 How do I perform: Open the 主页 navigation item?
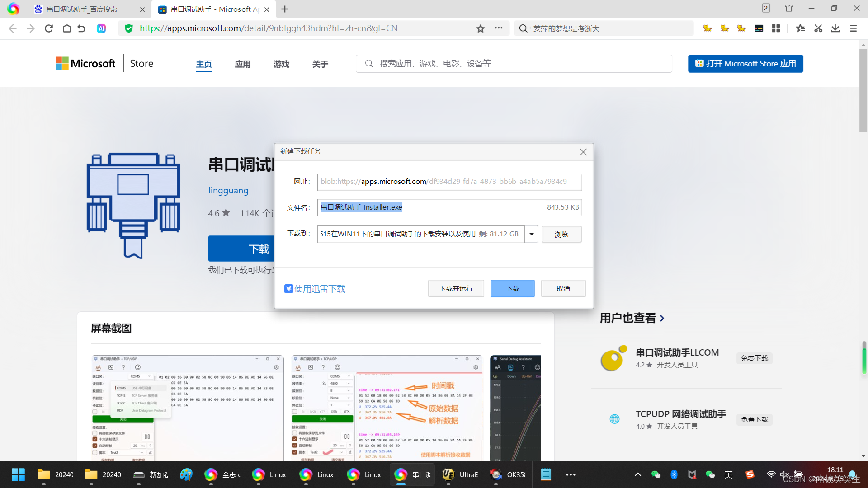(204, 64)
